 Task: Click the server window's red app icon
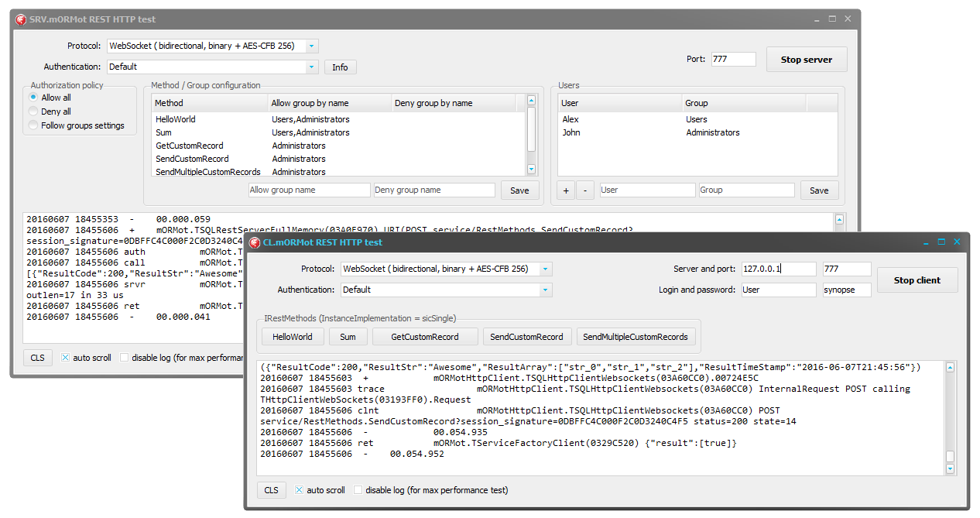pyautogui.click(x=22, y=19)
